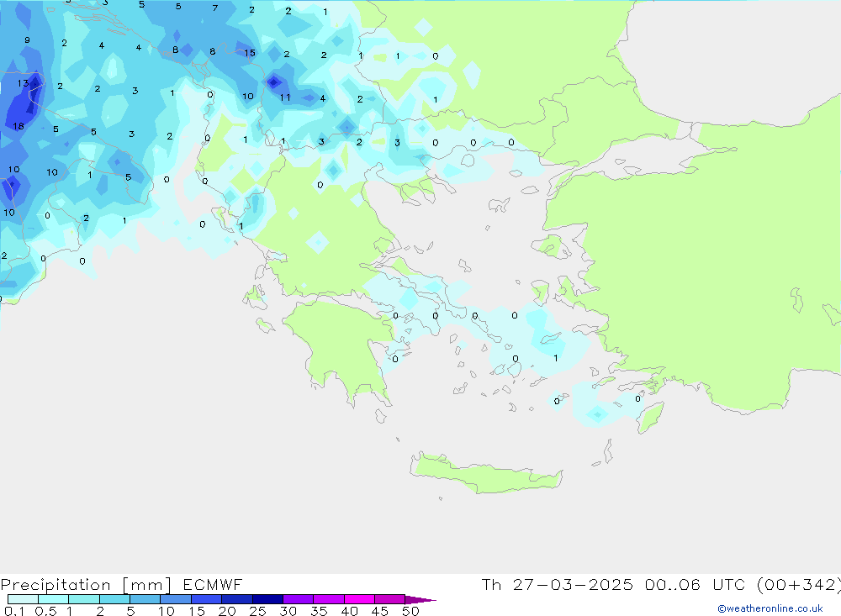The width and height of the screenshot is (841, 616).
Task: Click the date '27-03-2025' text
Action: [x=573, y=584]
